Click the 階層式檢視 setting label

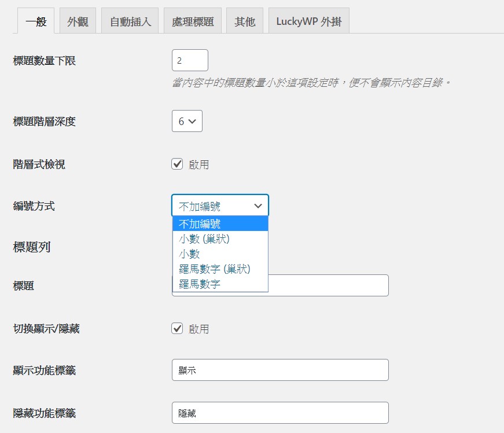(x=39, y=164)
